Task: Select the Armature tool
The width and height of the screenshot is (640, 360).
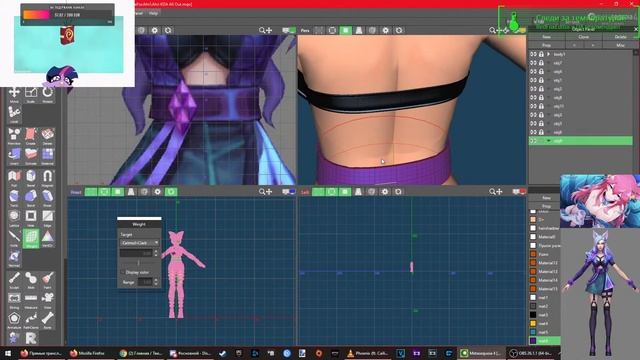Action: click(x=14, y=320)
